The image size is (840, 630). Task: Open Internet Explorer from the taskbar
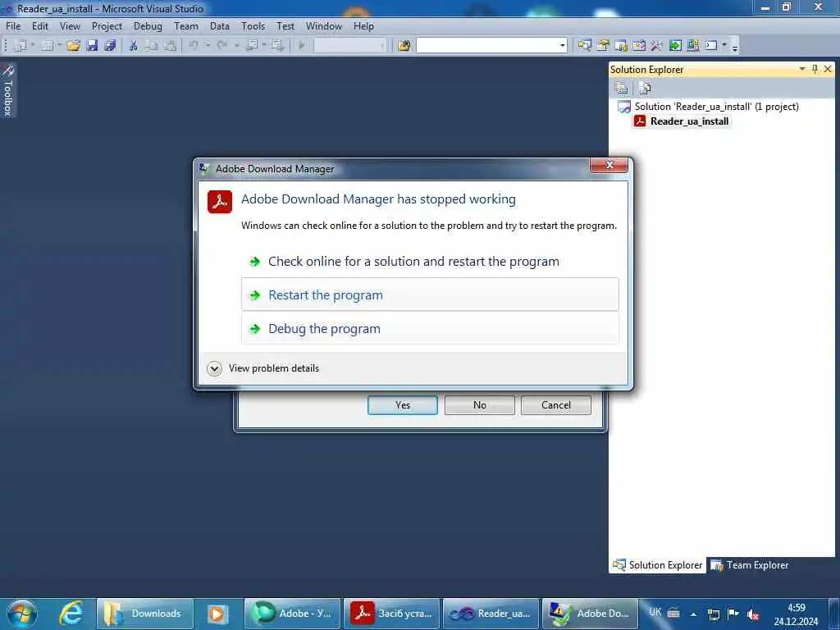71,614
